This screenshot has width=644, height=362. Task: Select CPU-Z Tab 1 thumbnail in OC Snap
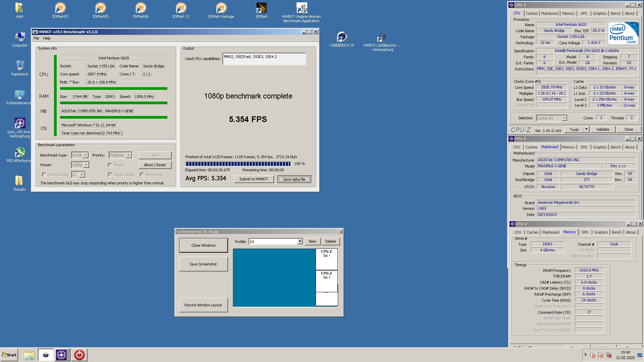point(326,259)
